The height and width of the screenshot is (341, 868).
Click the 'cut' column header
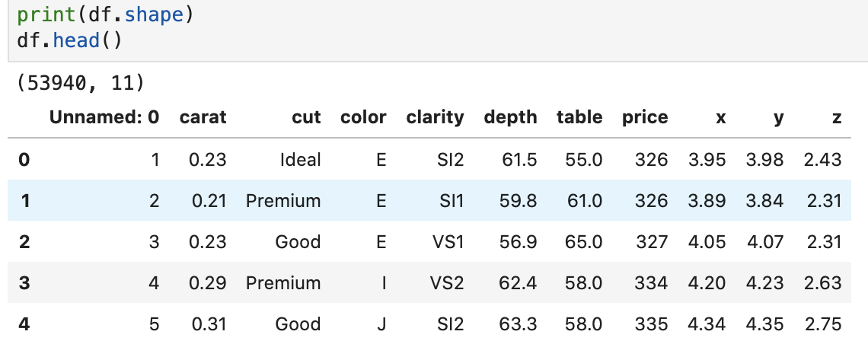[x=306, y=117]
